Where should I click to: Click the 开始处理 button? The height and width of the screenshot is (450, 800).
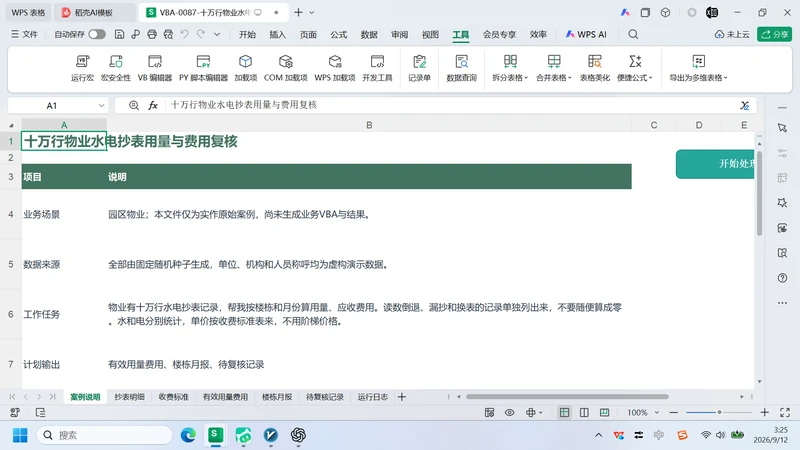coord(715,164)
